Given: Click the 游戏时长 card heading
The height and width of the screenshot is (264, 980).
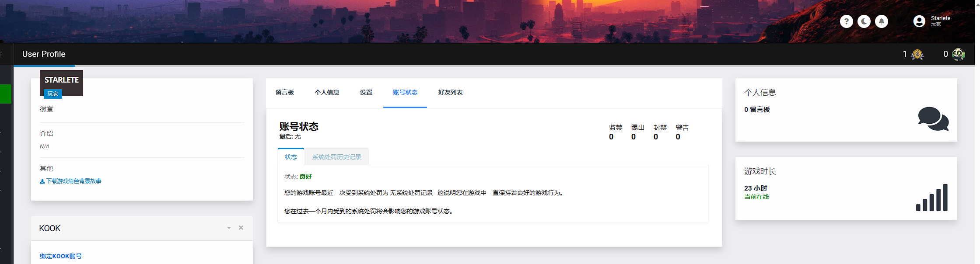Looking at the screenshot, I should coord(760,171).
